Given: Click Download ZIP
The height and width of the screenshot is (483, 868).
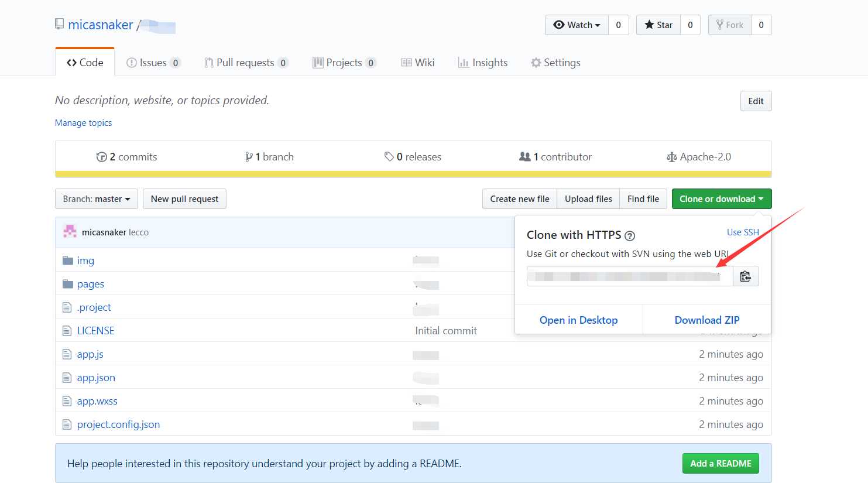Looking at the screenshot, I should coord(707,320).
